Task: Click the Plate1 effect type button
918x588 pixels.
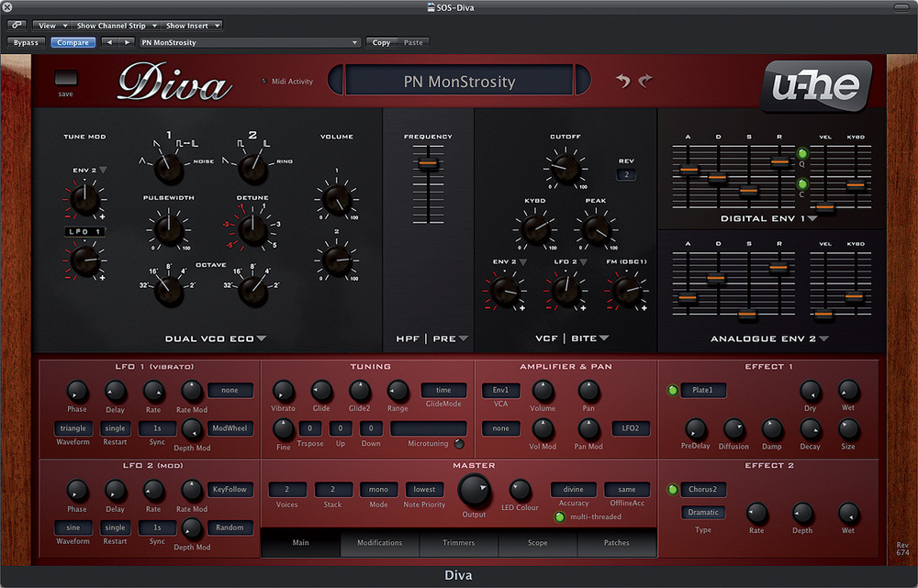Action: tap(702, 390)
